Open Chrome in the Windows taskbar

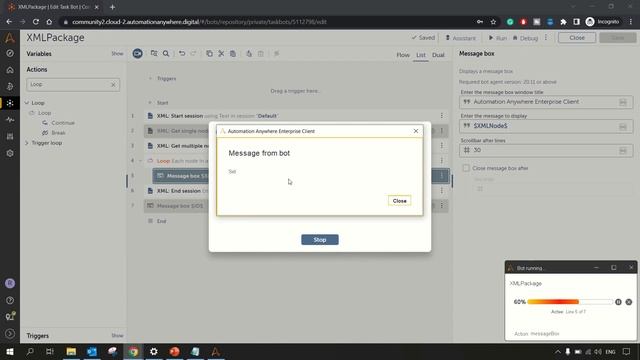pyautogui.click(x=133, y=351)
